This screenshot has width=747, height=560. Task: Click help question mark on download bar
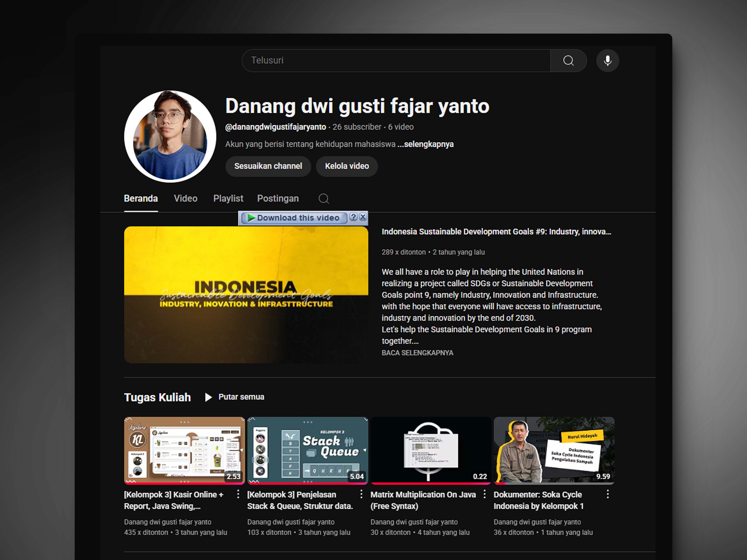click(x=353, y=217)
